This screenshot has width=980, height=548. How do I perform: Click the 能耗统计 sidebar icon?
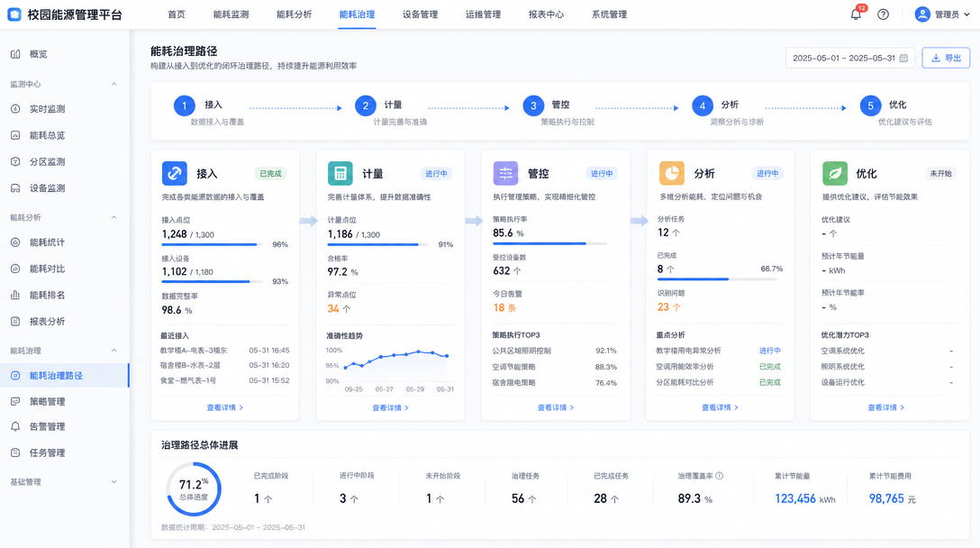click(x=15, y=242)
